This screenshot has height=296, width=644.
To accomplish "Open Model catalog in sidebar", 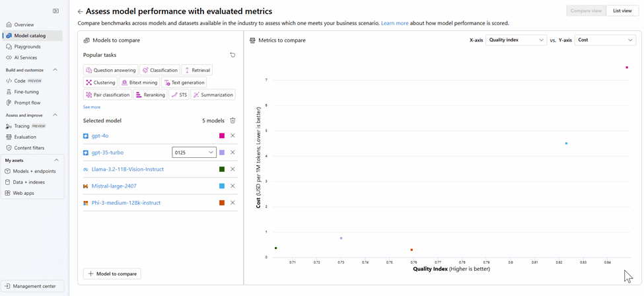I will click(32, 36).
